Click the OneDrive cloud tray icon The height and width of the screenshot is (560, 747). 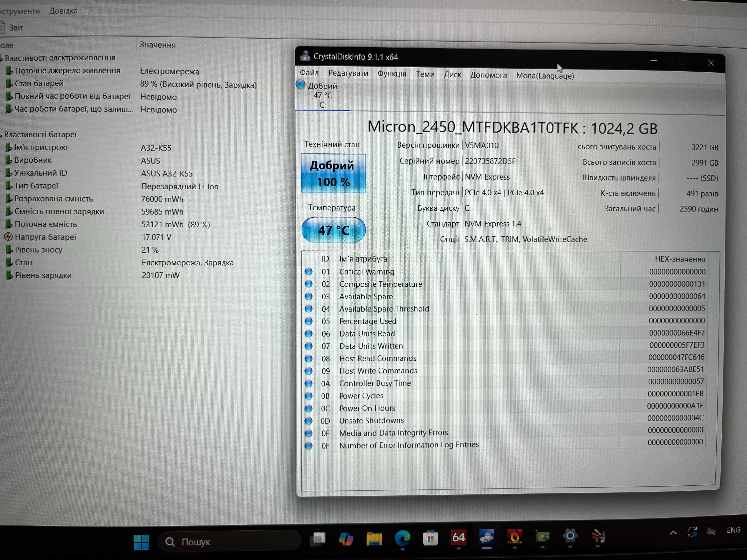[x=711, y=531]
